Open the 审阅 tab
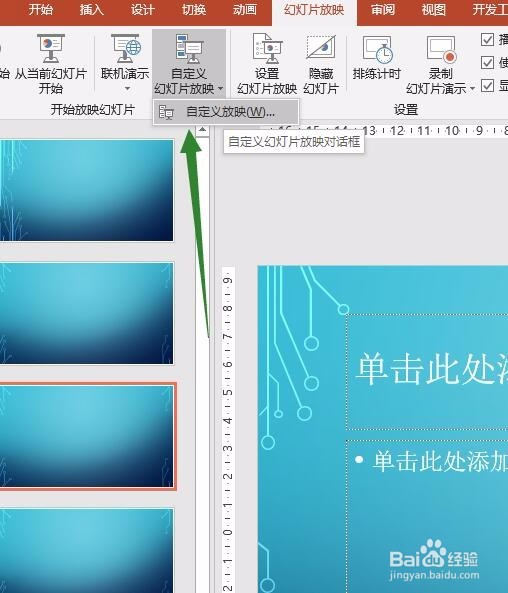The width and height of the screenshot is (508, 593). [383, 10]
